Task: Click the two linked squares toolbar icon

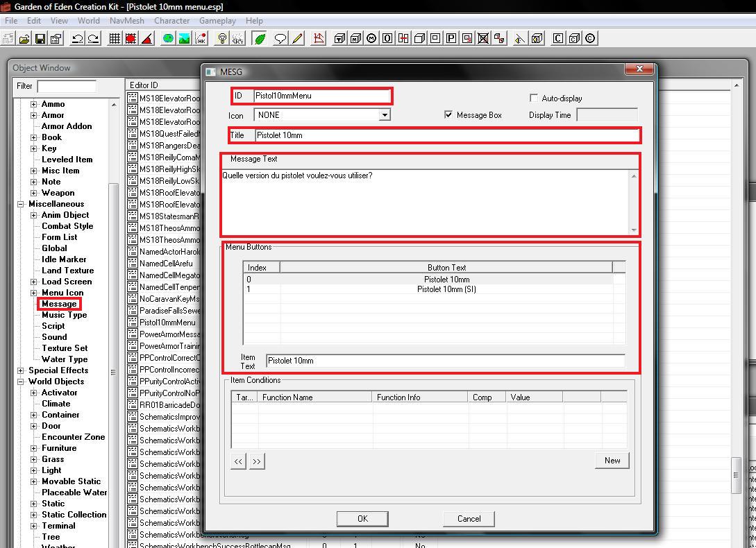Action: click(x=500, y=39)
